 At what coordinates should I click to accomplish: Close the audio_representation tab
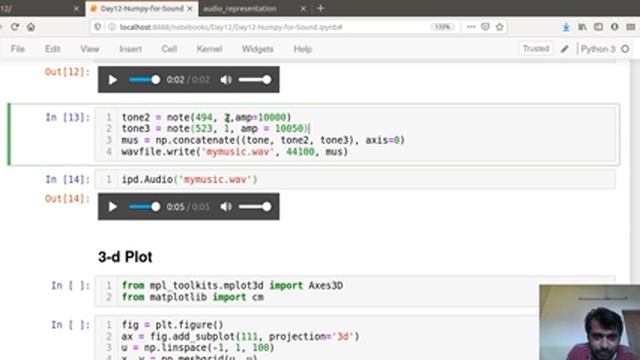303,9
